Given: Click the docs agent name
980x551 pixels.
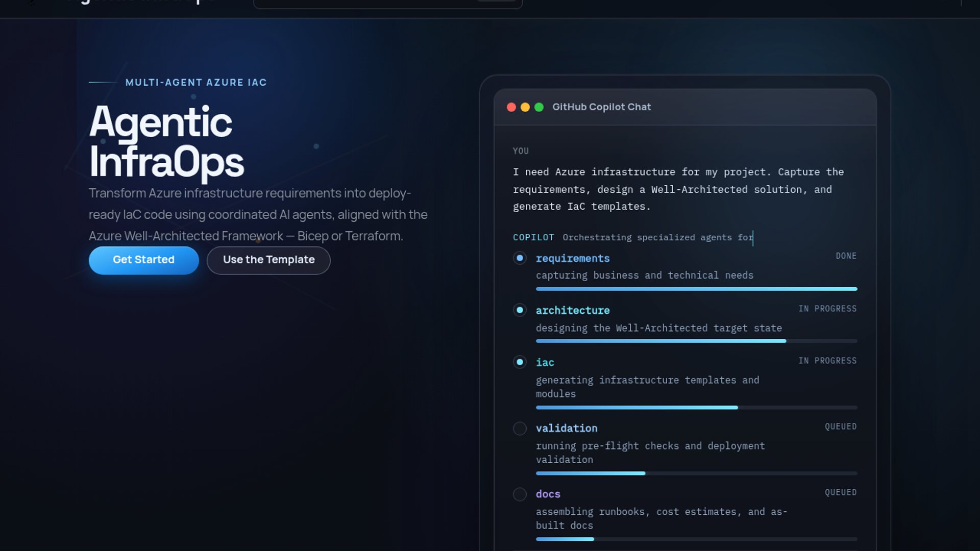Looking at the screenshot, I should [x=548, y=494].
